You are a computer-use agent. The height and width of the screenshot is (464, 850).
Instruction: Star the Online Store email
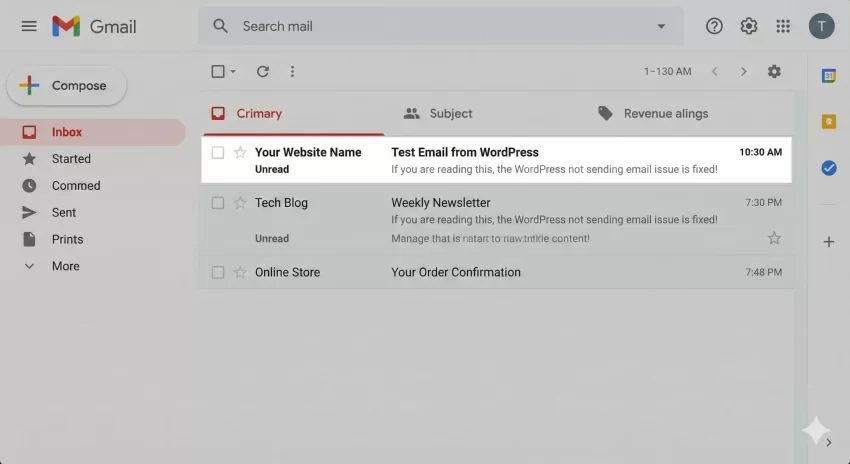(x=240, y=272)
